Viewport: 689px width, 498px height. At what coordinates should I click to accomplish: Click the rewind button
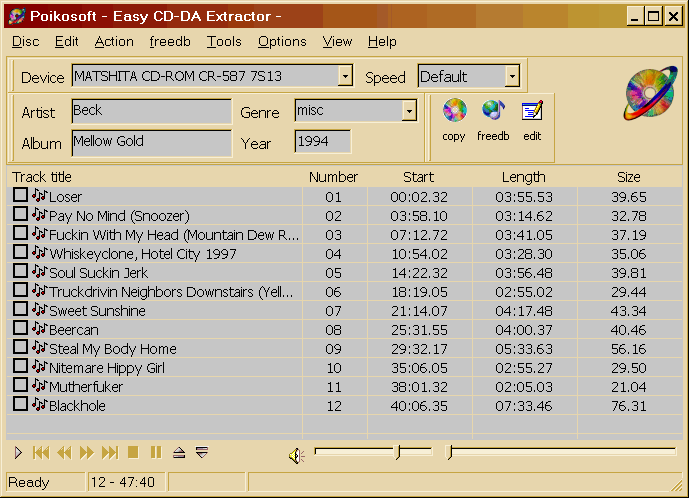click(64, 452)
